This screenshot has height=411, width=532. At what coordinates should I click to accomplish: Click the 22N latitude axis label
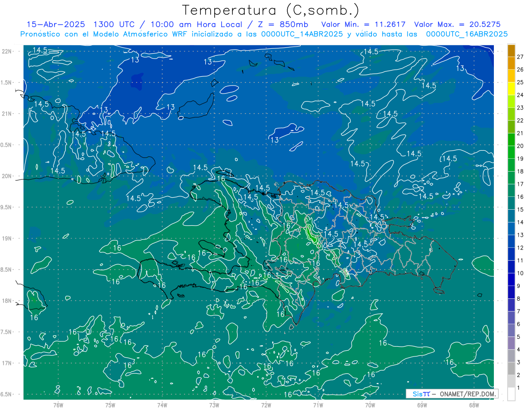tap(7, 51)
